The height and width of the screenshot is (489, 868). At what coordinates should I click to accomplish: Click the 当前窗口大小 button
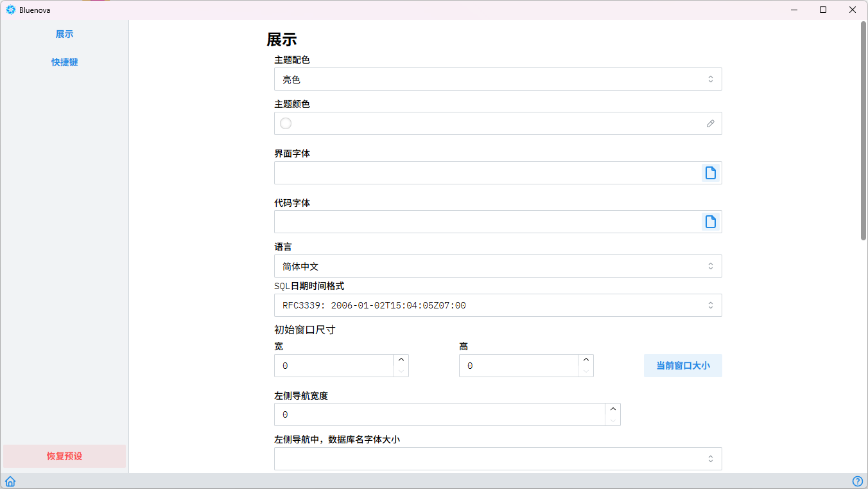(682, 366)
